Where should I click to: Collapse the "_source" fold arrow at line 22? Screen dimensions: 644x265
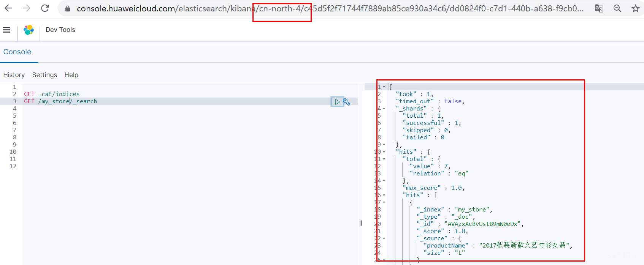point(384,238)
